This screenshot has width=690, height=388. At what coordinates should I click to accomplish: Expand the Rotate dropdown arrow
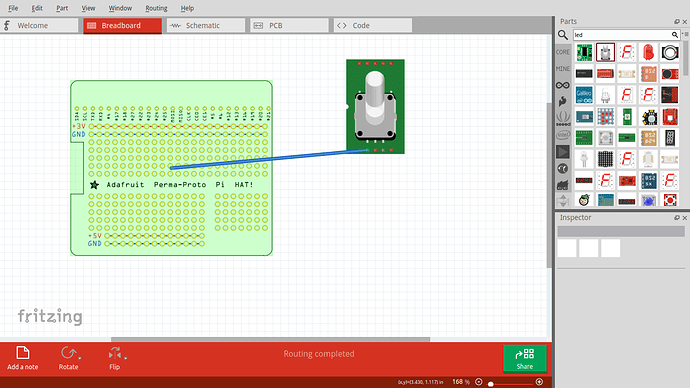pos(80,358)
